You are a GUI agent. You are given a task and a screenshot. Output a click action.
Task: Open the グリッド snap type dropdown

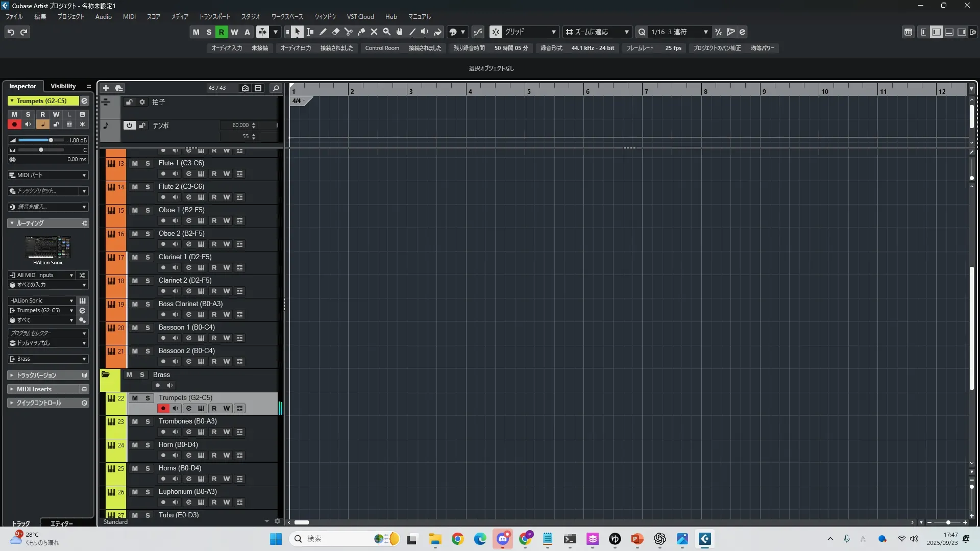pos(553,32)
